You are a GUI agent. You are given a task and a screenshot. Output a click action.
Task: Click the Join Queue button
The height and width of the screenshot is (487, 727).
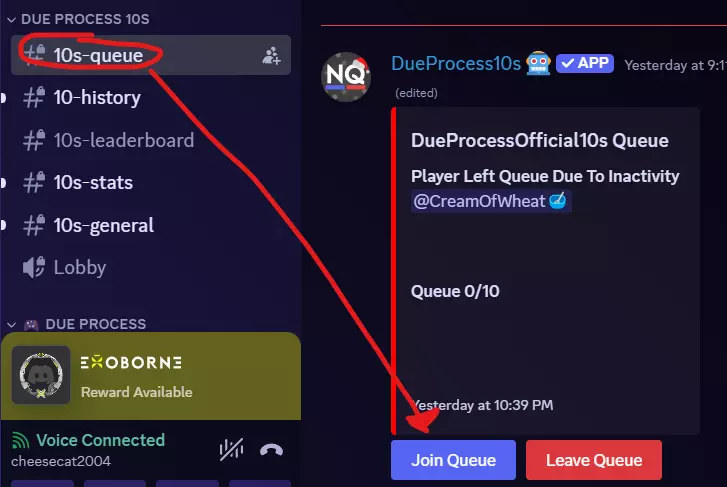[453, 460]
